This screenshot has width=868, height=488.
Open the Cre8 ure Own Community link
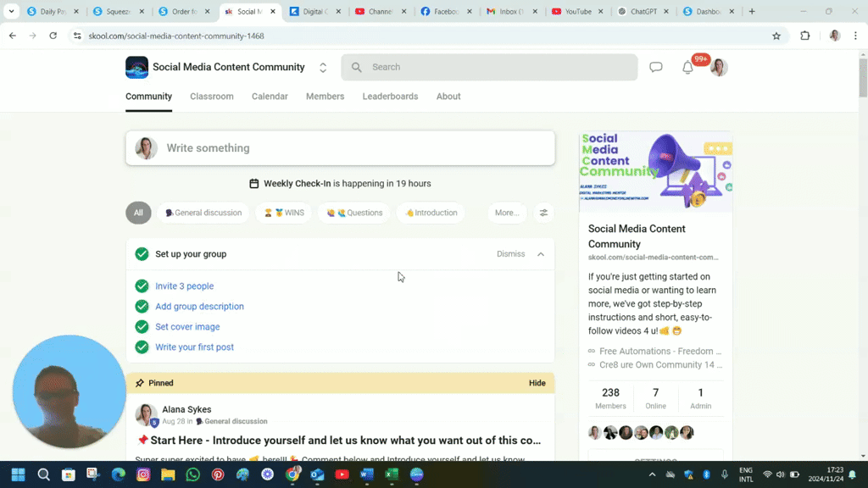point(655,364)
